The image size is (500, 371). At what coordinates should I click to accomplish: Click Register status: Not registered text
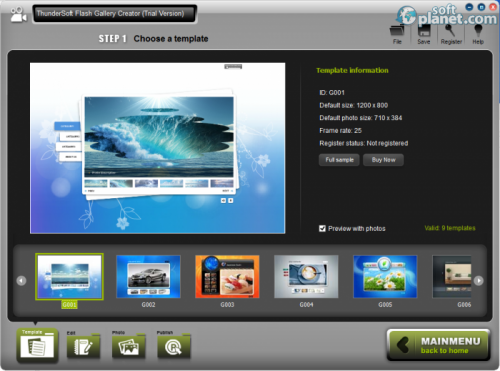tap(364, 143)
